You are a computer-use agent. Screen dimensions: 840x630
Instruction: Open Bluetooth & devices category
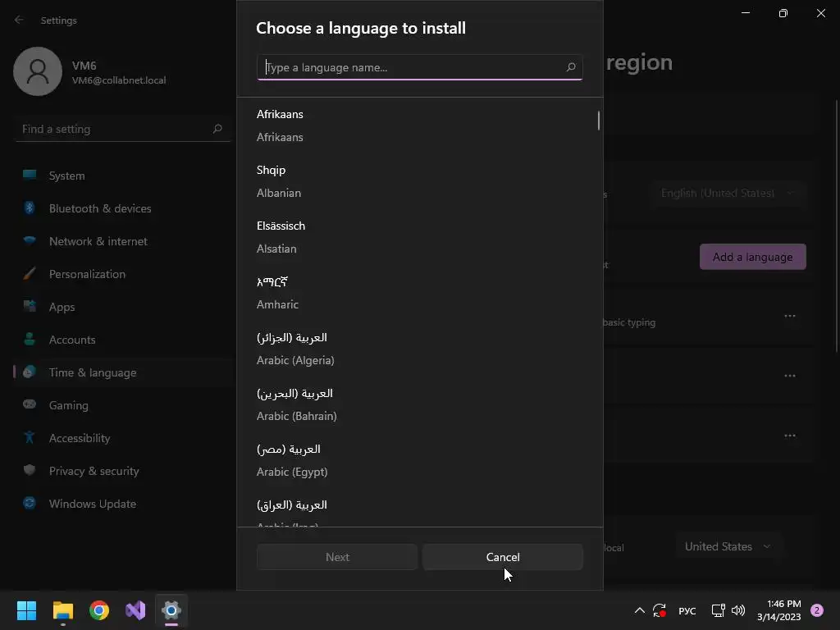tap(123, 208)
